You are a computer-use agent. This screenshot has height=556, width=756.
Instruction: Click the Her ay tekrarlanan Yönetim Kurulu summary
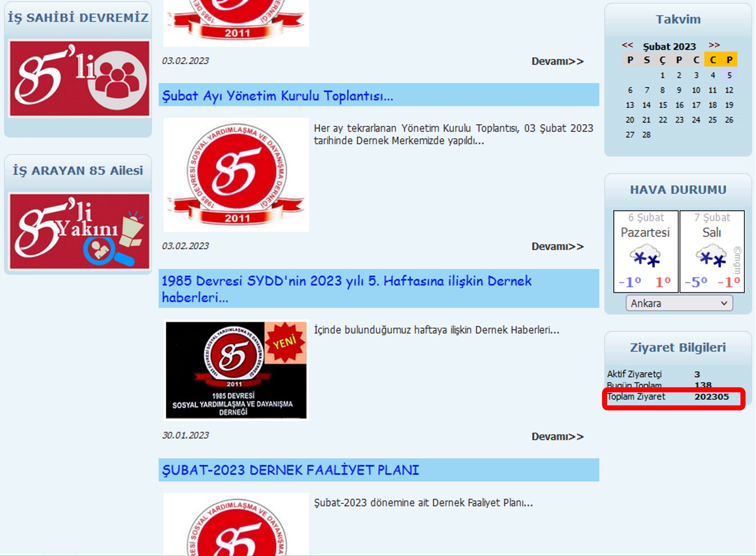point(454,134)
